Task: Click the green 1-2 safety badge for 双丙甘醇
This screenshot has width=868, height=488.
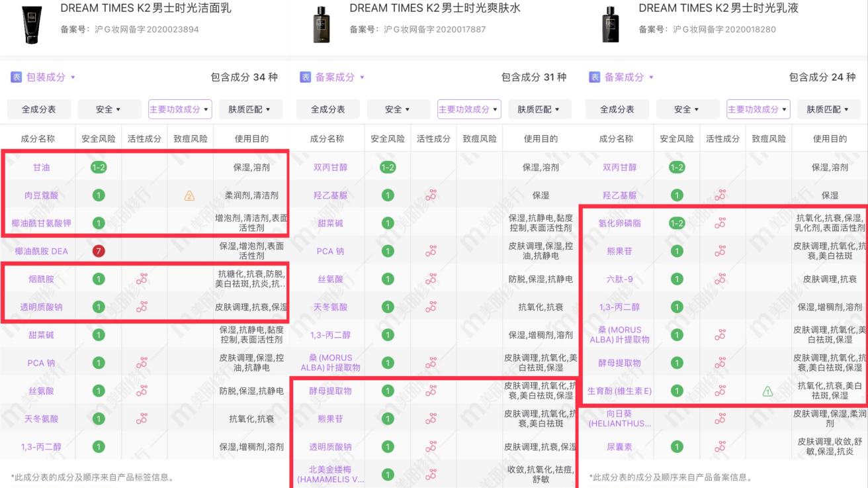Action: (x=387, y=168)
